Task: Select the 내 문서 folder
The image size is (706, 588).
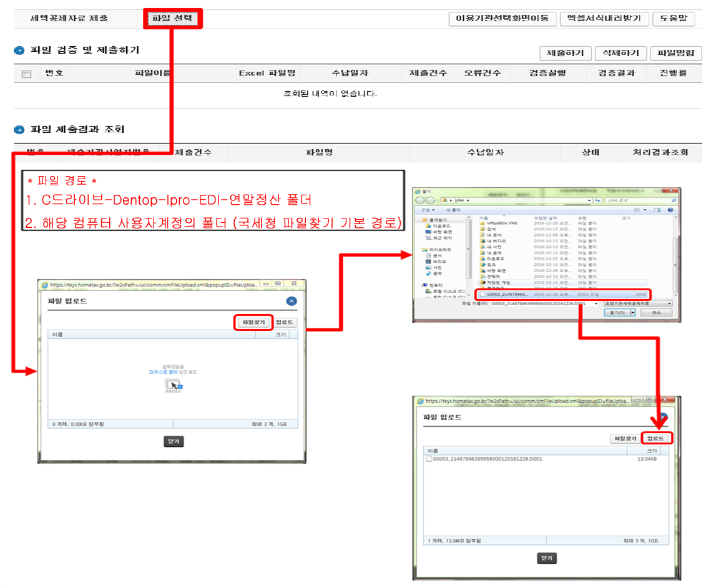Action: (x=491, y=235)
